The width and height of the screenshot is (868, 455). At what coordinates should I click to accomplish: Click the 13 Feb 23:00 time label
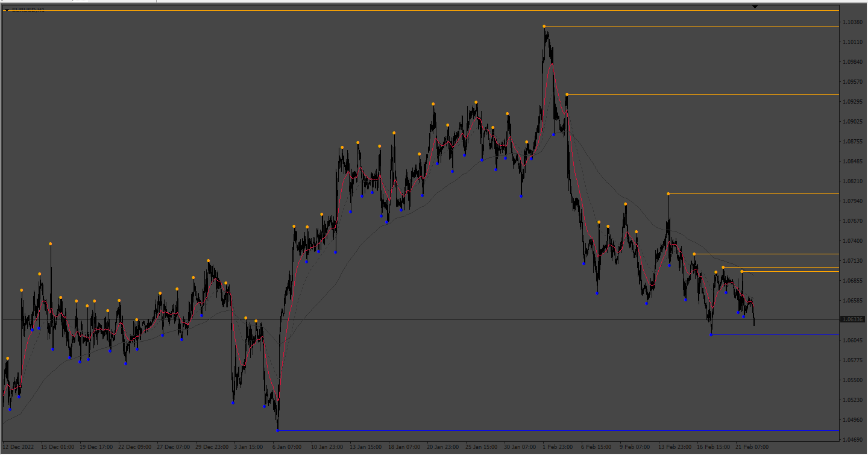675,448
